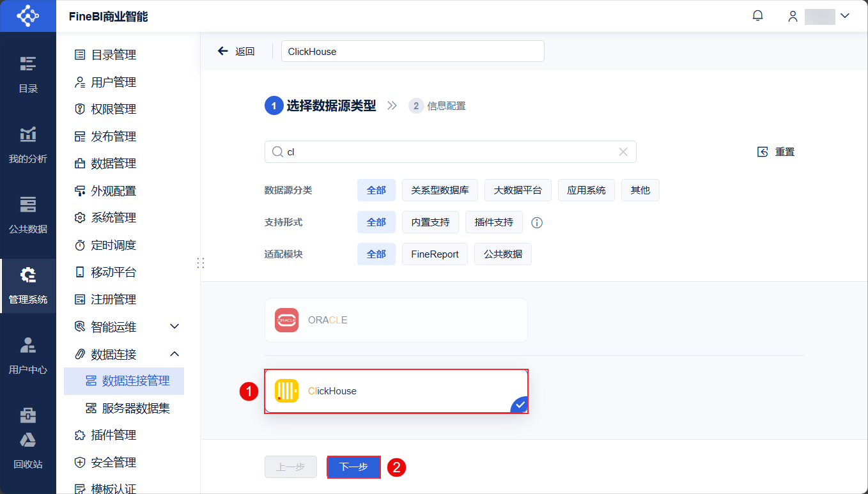
Task: Click the search magnifier icon
Action: [277, 152]
